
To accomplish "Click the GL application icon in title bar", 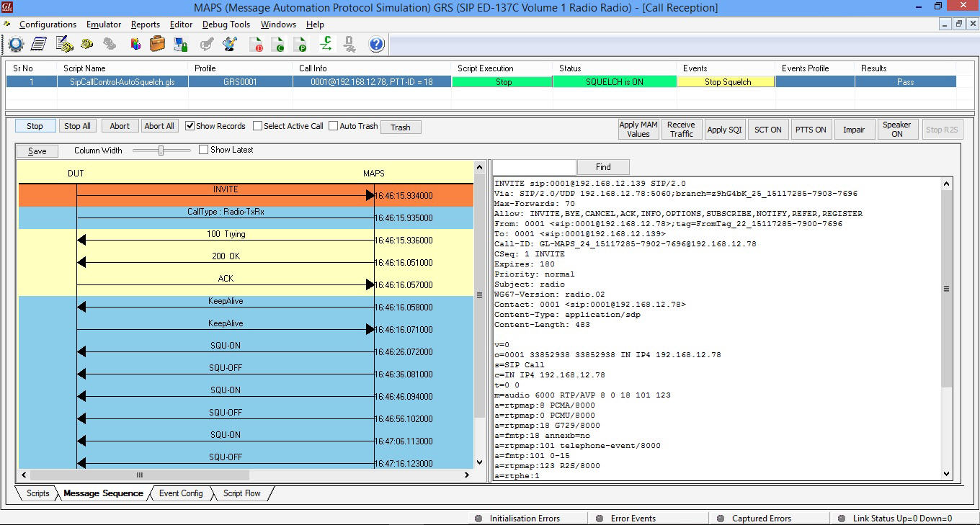I will pos(7,7).
